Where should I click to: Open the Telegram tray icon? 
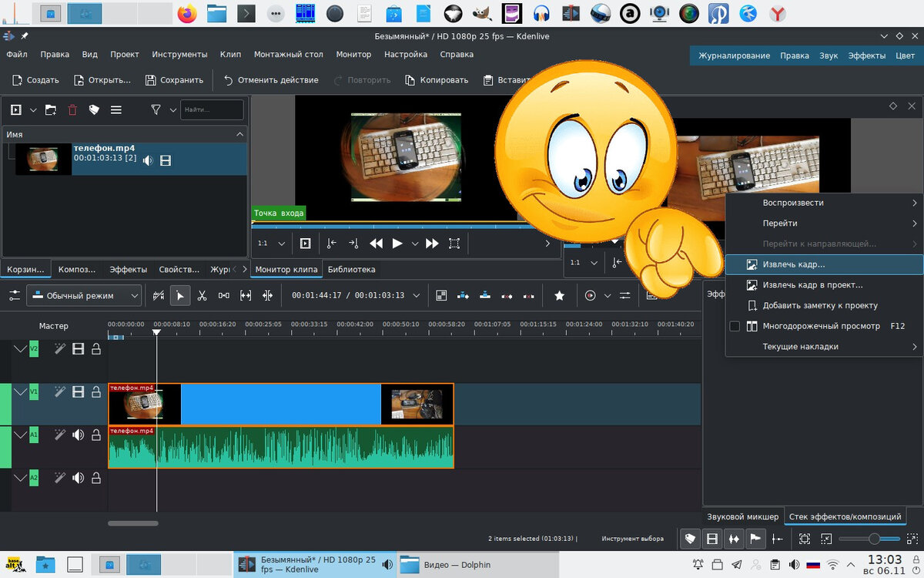(737, 564)
